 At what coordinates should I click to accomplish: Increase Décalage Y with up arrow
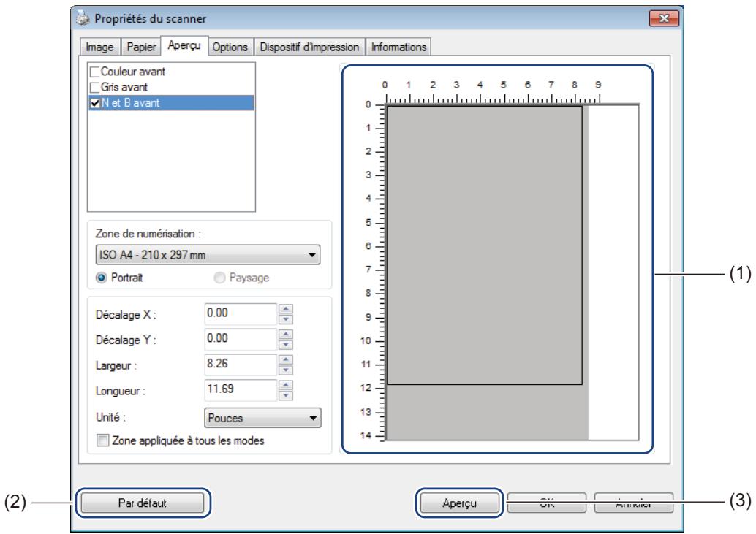tap(286, 334)
